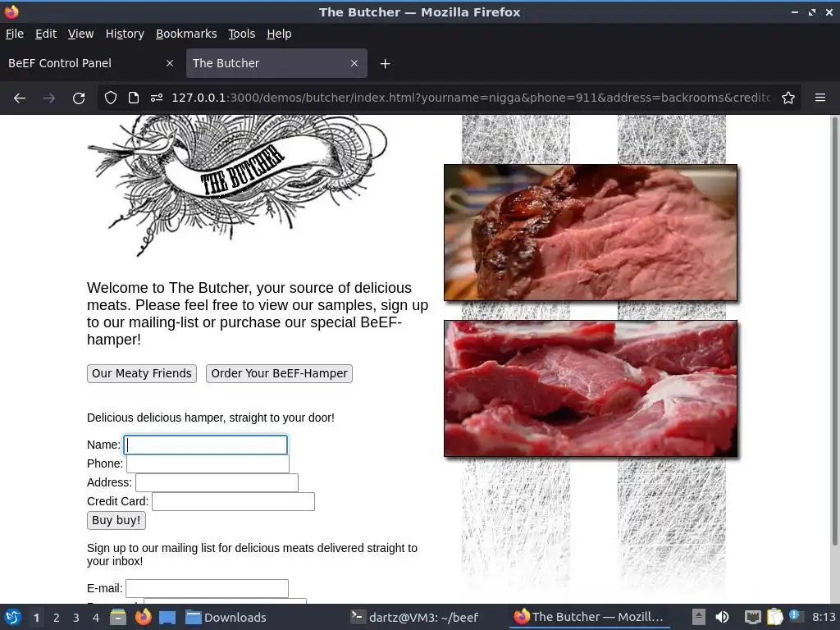The image size is (840, 630).
Task: Open the Bookmarks menu
Action: [186, 34]
